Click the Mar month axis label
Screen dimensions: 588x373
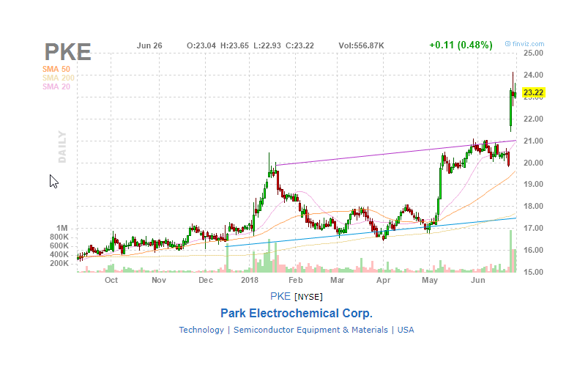pos(338,281)
